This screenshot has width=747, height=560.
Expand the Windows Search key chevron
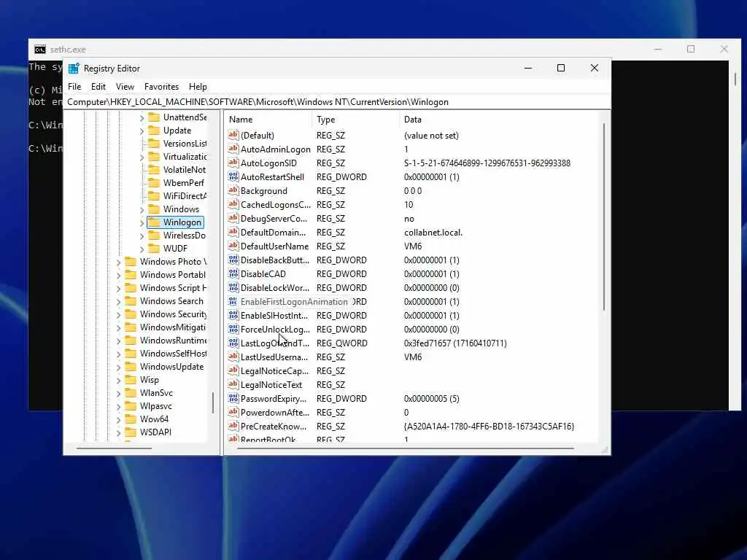coord(119,301)
